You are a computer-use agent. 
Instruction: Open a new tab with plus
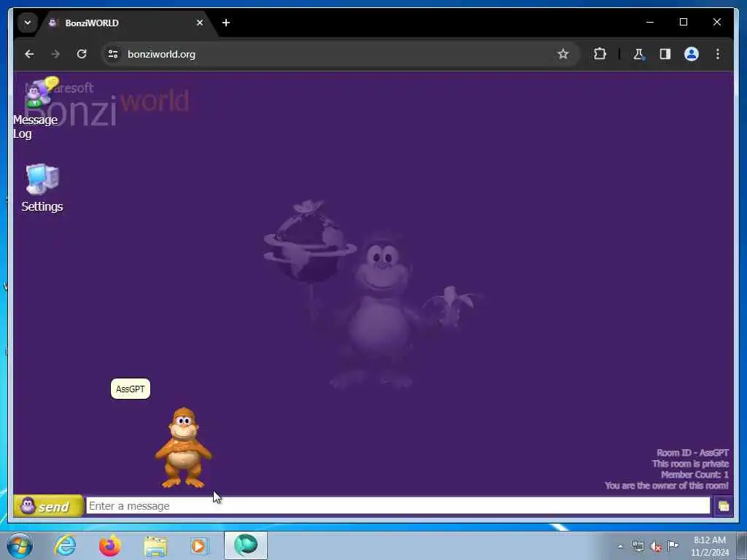[226, 23]
